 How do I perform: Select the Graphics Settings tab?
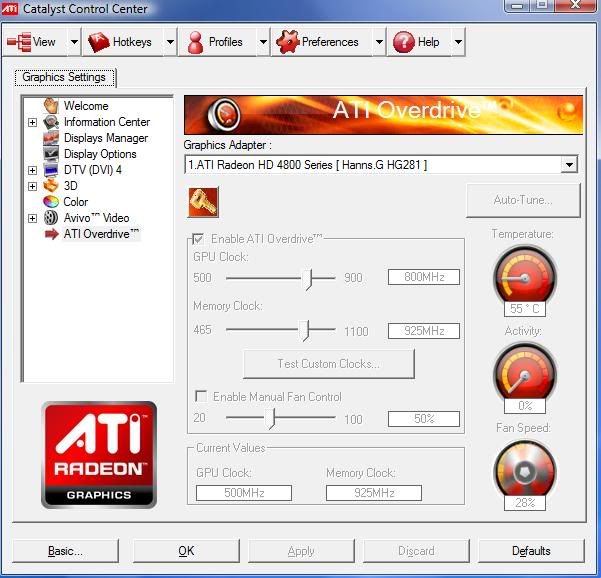point(65,77)
